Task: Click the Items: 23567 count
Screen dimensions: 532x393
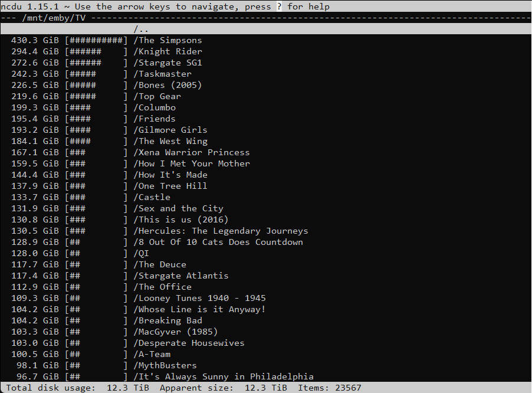Action: click(330, 388)
